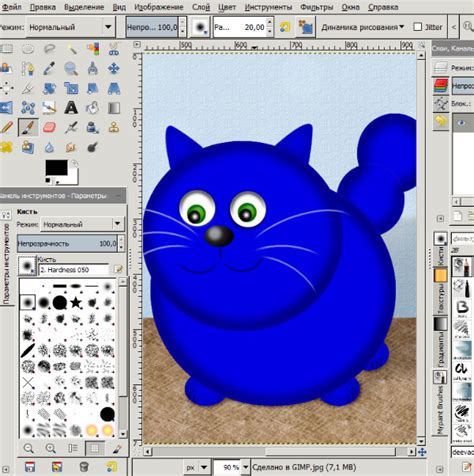Select the Blend gradient tool

114,108
